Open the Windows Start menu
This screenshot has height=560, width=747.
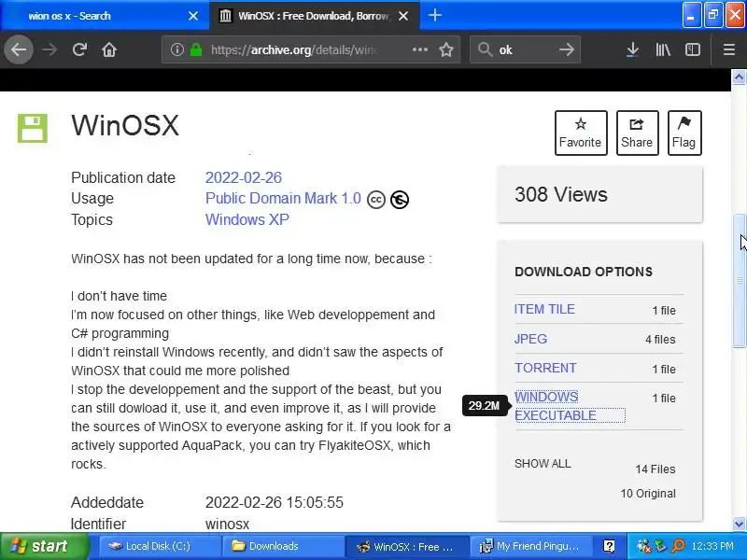click(x=45, y=546)
